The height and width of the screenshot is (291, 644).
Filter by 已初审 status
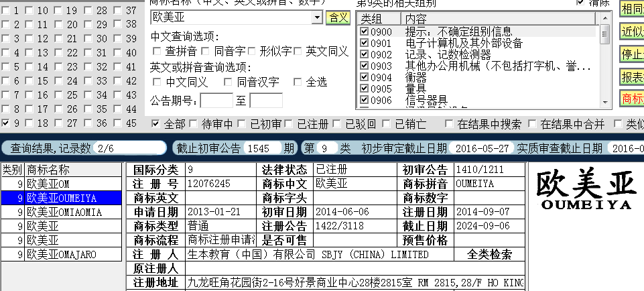(241, 124)
